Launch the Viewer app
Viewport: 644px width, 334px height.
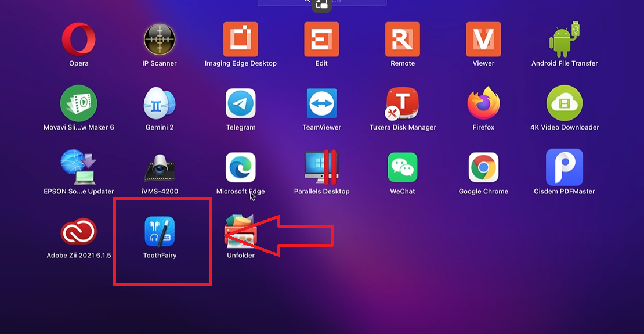pyautogui.click(x=483, y=39)
